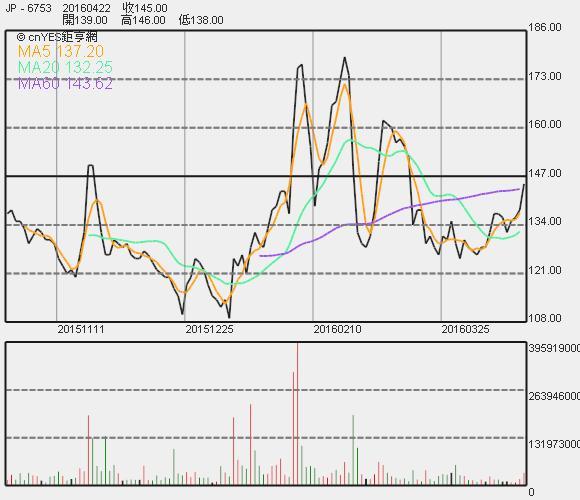Click the 20151111 date axis label
Screen dimensions: 580x500
pos(81,329)
